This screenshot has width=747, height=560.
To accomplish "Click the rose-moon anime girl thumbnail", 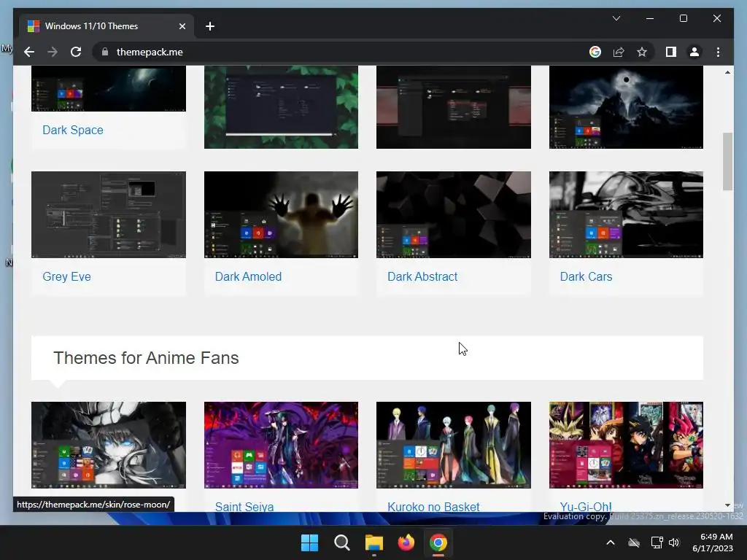I will [109, 445].
